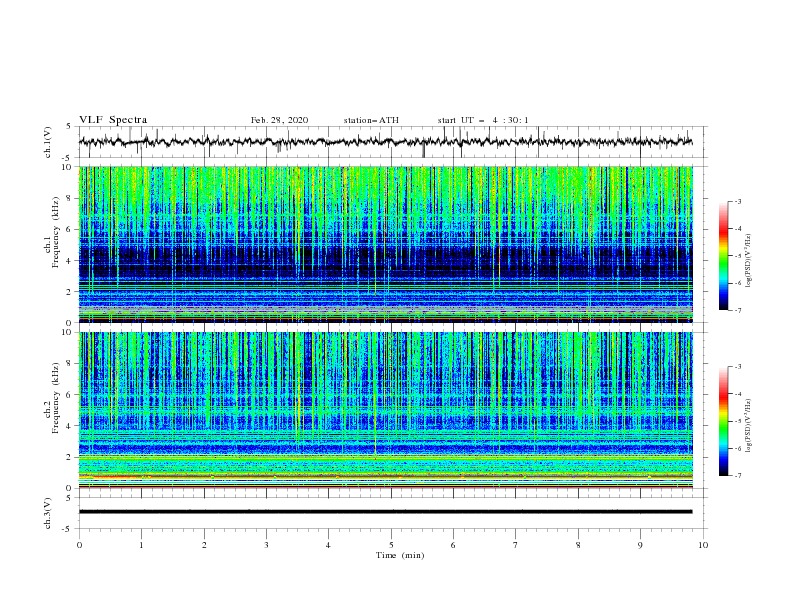Click the ch.1 spectrogram color scale bar

pos(723,256)
